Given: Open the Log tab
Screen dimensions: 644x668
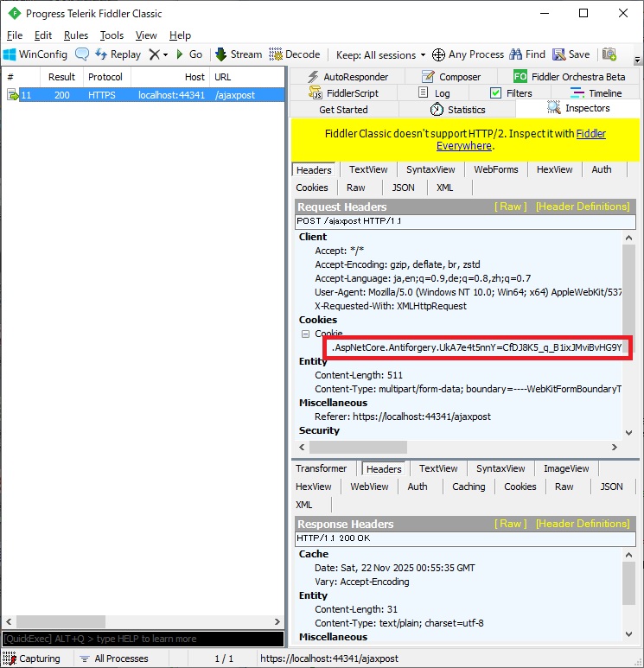Looking at the screenshot, I should point(434,92).
